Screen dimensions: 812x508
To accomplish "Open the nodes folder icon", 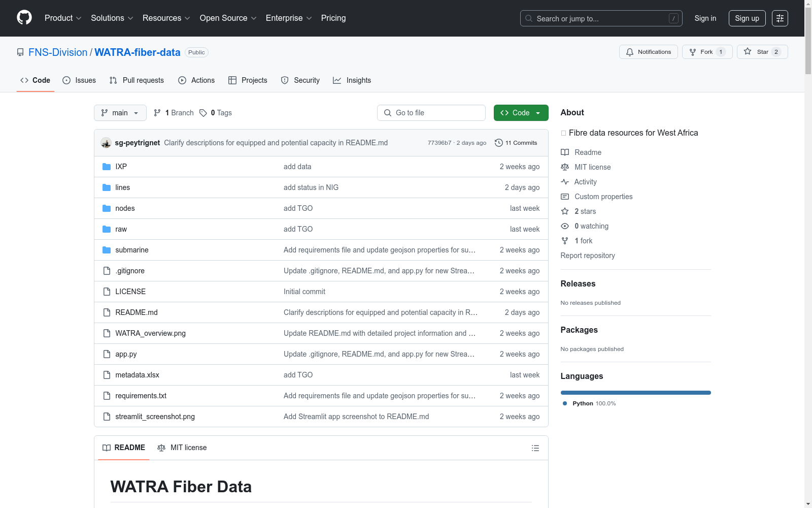I will click(107, 208).
